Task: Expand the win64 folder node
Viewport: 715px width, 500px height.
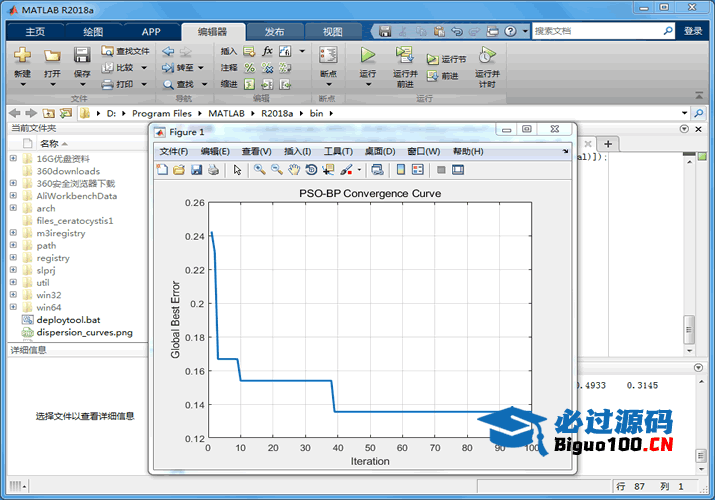Action: 13,307
